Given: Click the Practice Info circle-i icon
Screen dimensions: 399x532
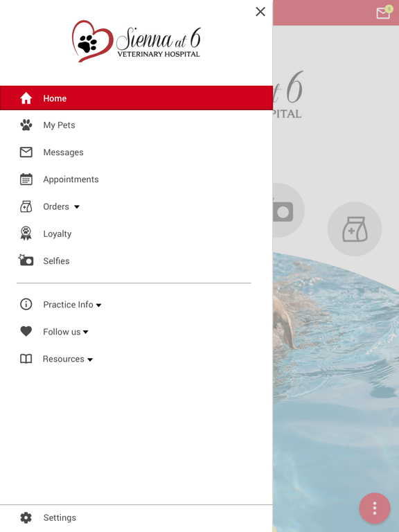Looking at the screenshot, I should coord(26,304).
